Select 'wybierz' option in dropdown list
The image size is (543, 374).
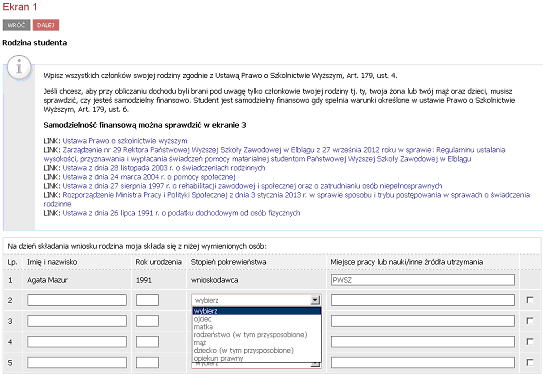(257, 311)
